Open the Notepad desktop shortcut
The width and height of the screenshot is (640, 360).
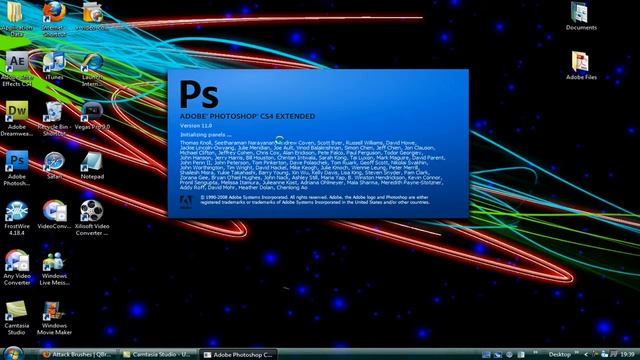point(92,165)
